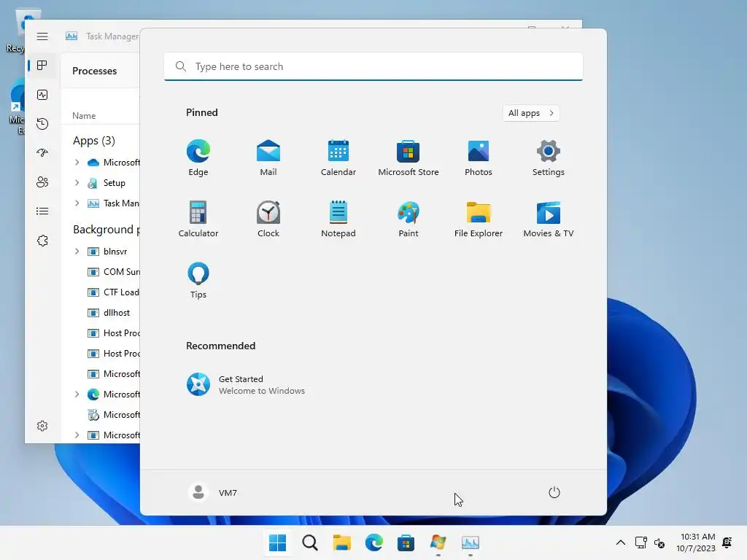Click the power button in Start menu

point(554,492)
